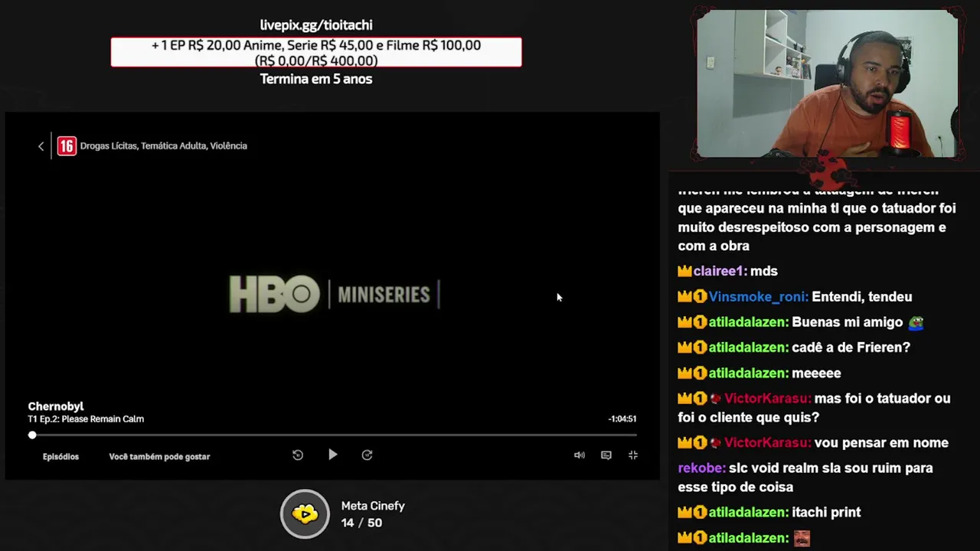Image resolution: width=980 pixels, height=551 pixels.
Task: Click the playback progress bar handle
Action: tap(32, 435)
